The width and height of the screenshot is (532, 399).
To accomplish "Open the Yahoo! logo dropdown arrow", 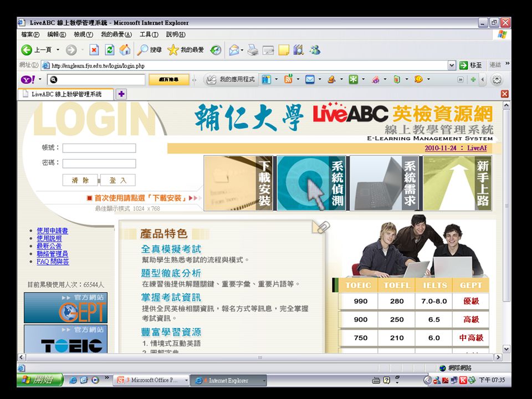I will (x=40, y=79).
